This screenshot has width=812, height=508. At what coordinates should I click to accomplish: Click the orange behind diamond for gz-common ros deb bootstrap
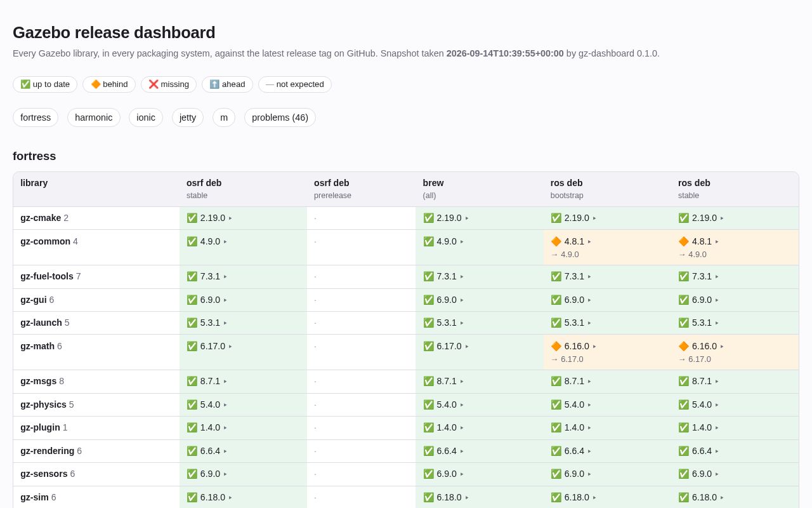(x=556, y=241)
